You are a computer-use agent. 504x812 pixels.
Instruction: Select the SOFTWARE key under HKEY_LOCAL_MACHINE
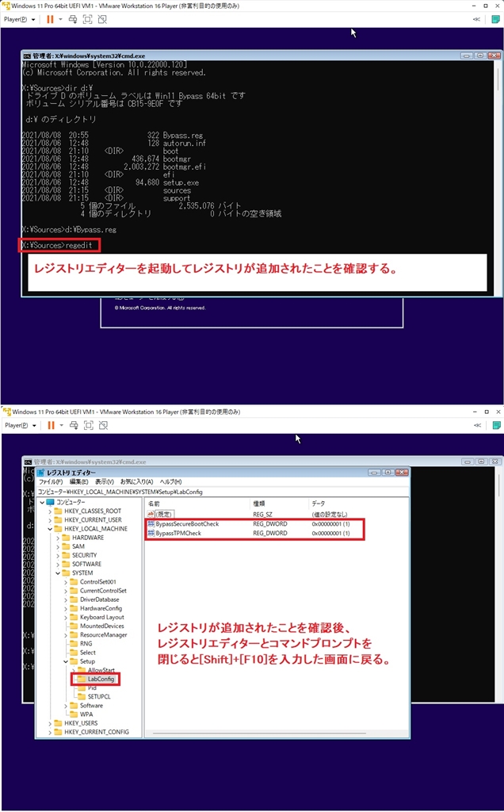click(x=86, y=564)
